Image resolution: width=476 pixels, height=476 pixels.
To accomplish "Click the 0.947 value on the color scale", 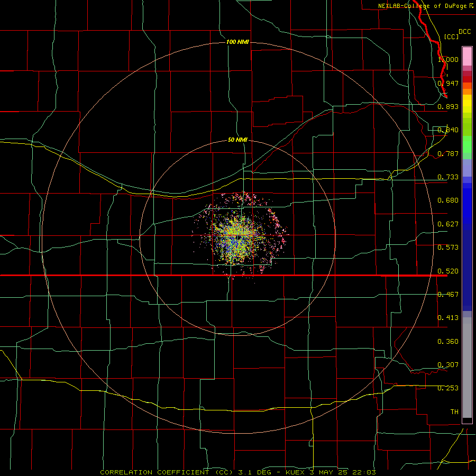I will pos(448,83).
